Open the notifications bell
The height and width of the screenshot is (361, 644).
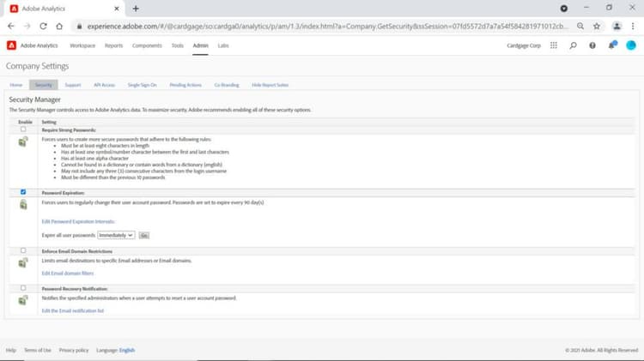point(612,45)
